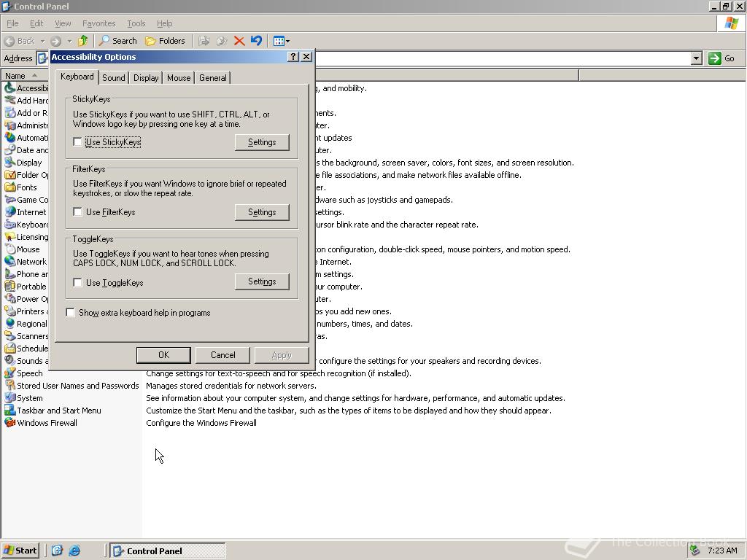Select Stored User Names and Passwords icon
The image size is (747, 560).
point(9,385)
